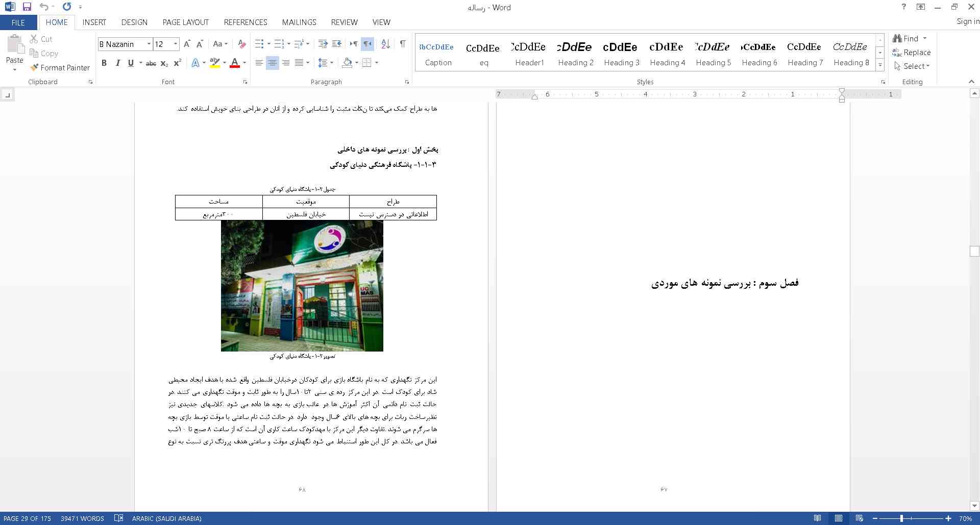Redo the last action in Quick Access
Viewport: 980px width, 525px height.
67,7
